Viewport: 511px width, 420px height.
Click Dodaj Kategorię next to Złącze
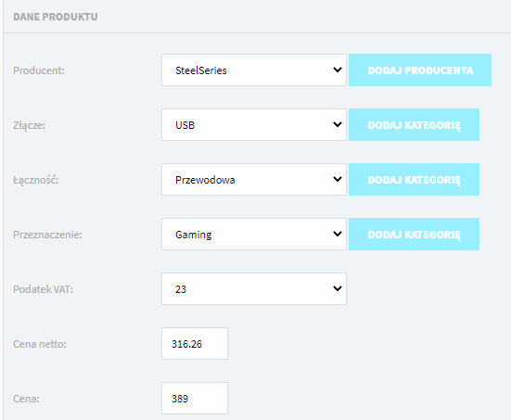click(414, 125)
